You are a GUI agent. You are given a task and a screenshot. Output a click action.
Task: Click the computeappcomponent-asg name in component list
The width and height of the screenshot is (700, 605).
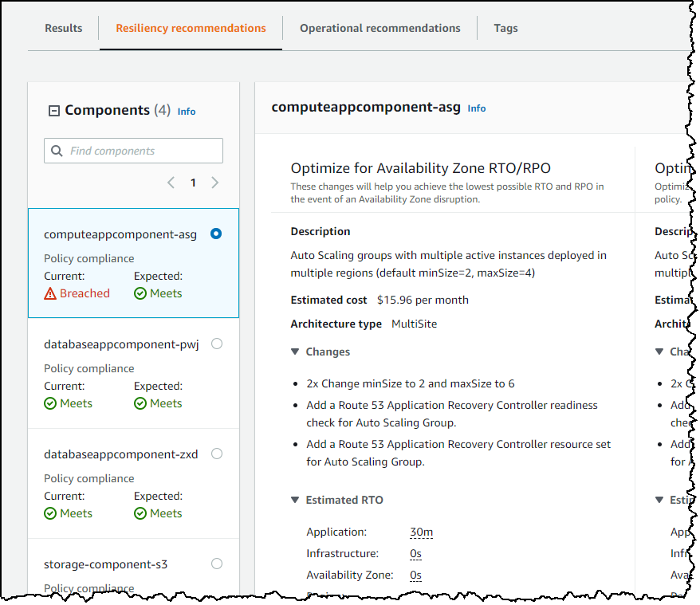pyautogui.click(x=120, y=234)
